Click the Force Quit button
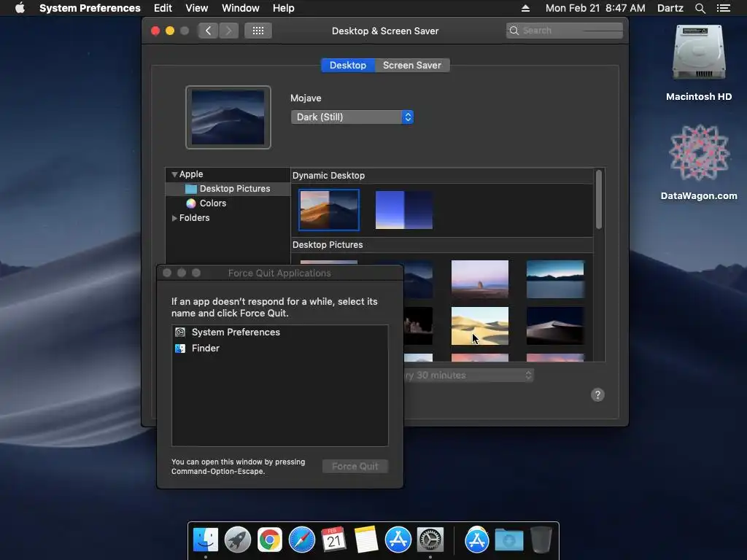This screenshot has height=560, width=747. (355, 466)
